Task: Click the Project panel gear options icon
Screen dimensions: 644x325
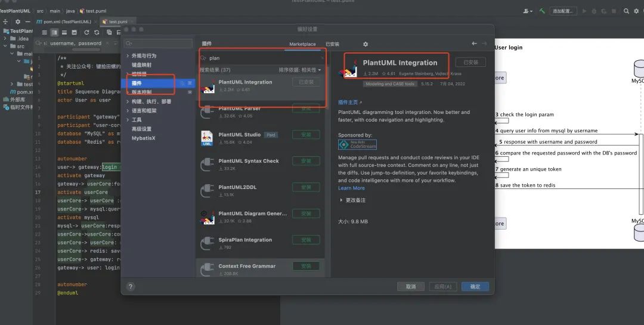Action: (18, 22)
